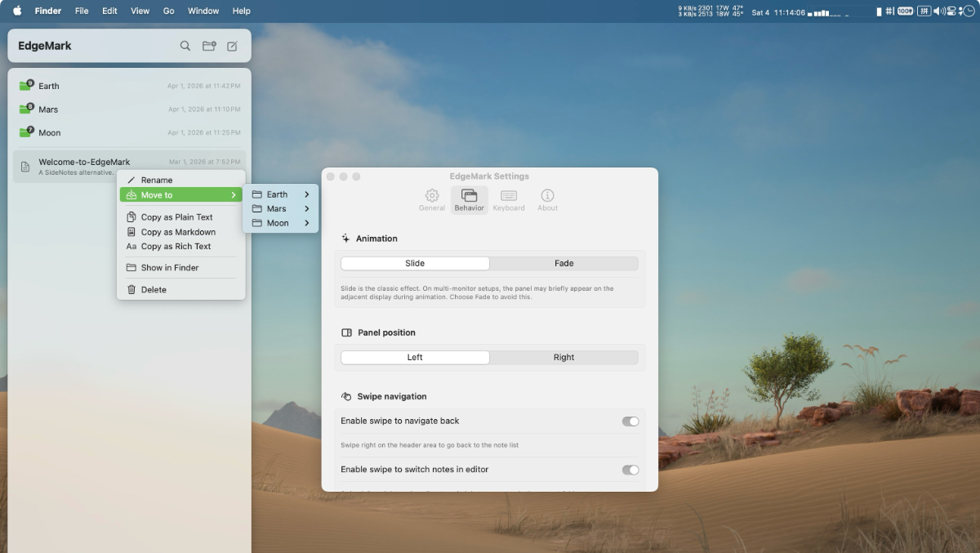Click the new folder icon in EdgeMark
The width and height of the screenshot is (980, 553).
(x=209, y=46)
